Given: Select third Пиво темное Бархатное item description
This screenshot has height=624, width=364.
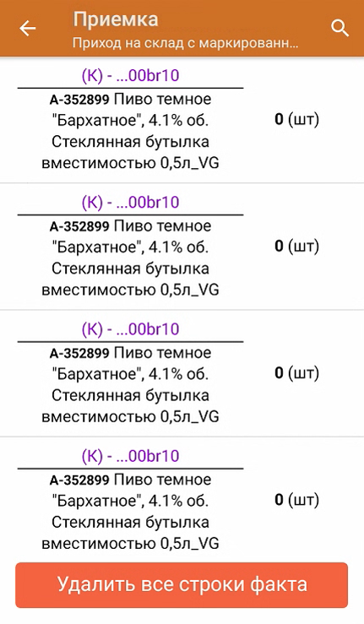Looking at the screenshot, I should click(130, 385).
